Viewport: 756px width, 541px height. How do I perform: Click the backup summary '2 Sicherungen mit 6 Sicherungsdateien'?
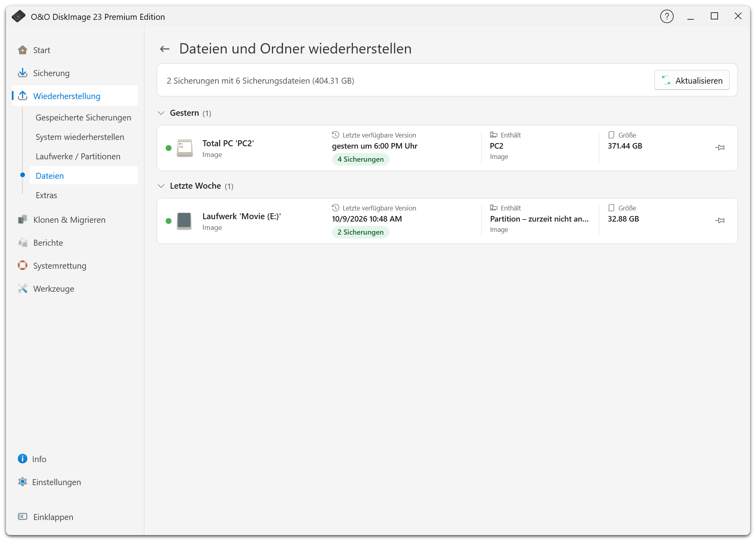tap(260, 81)
